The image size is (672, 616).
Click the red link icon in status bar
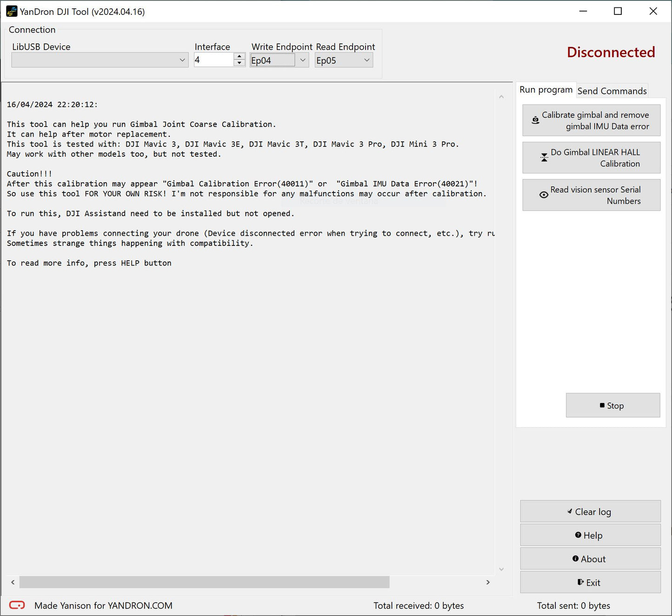(x=17, y=605)
